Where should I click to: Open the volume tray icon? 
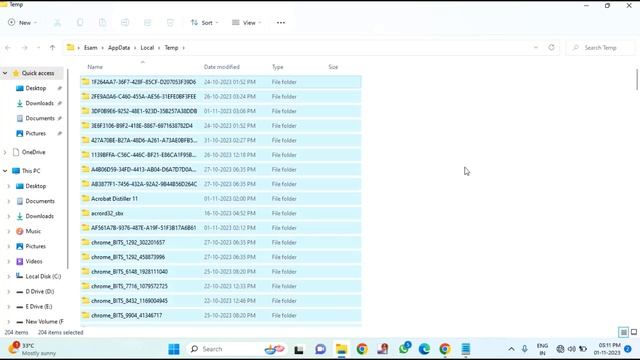(x=571, y=349)
